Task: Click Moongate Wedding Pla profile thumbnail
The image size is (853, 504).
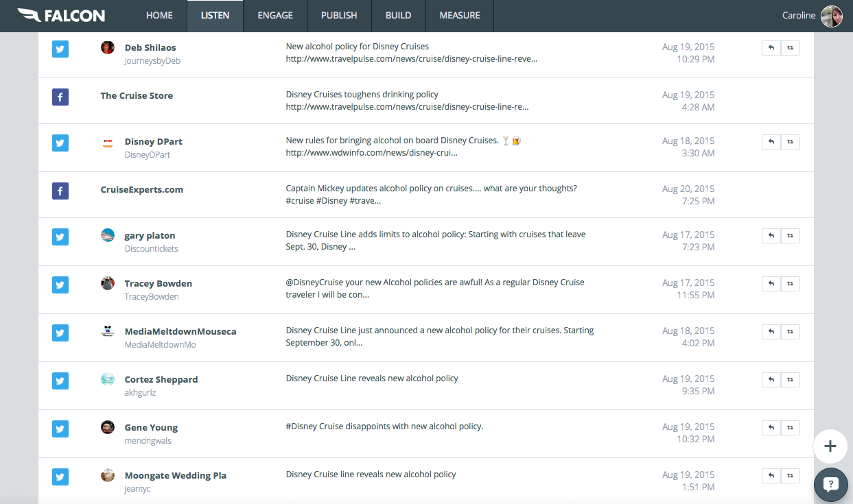Action: pos(108,475)
